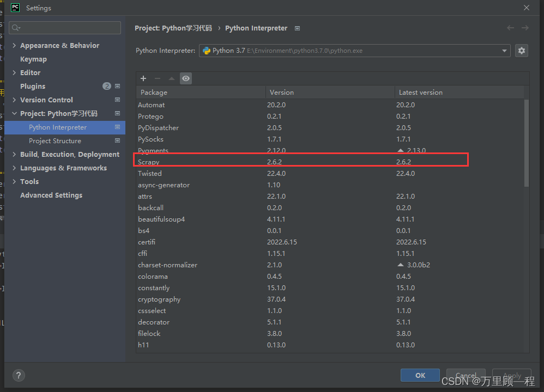Click the Version column header
Screen dimensions: 544x392
[x=330, y=93]
